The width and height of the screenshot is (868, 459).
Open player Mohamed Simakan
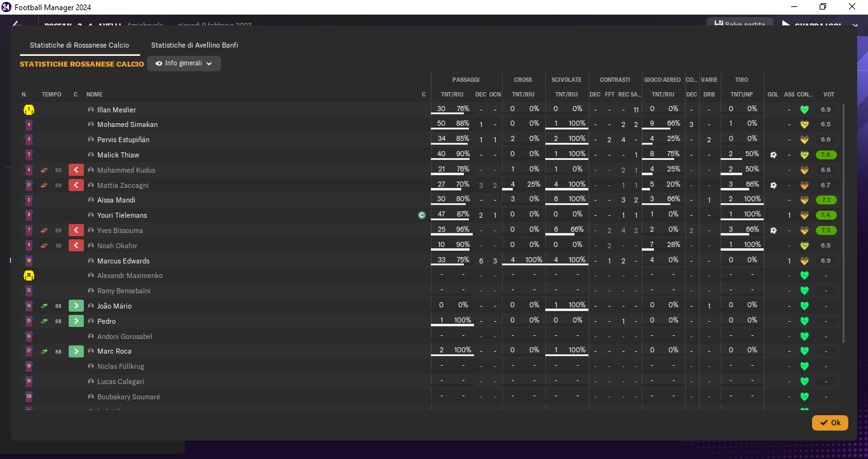click(127, 124)
